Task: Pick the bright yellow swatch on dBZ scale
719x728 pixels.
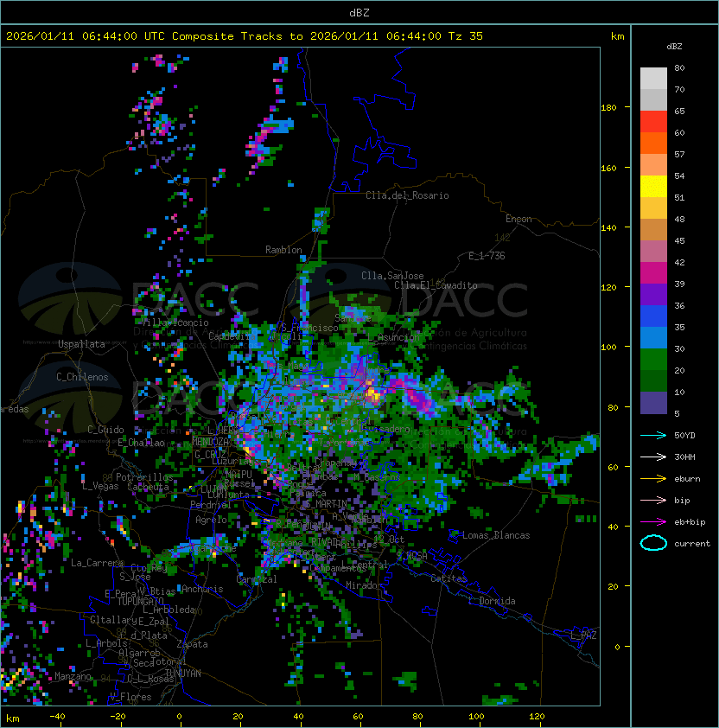Action: (653, 187)
